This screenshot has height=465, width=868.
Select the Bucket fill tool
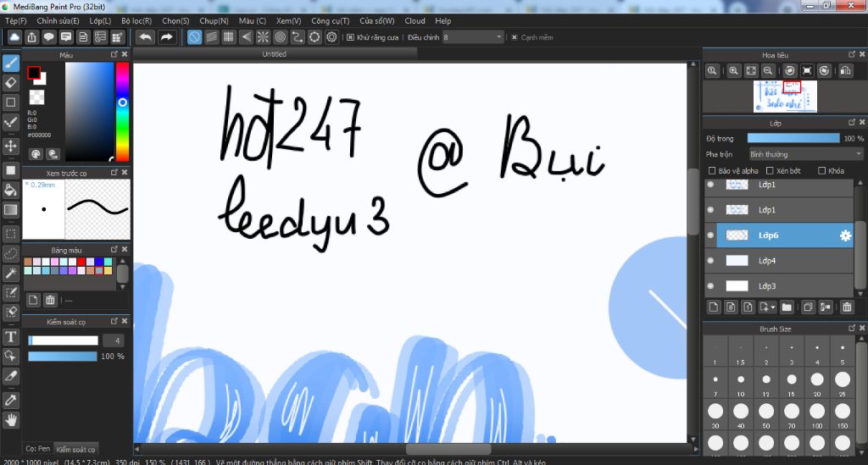click(11, 191)
